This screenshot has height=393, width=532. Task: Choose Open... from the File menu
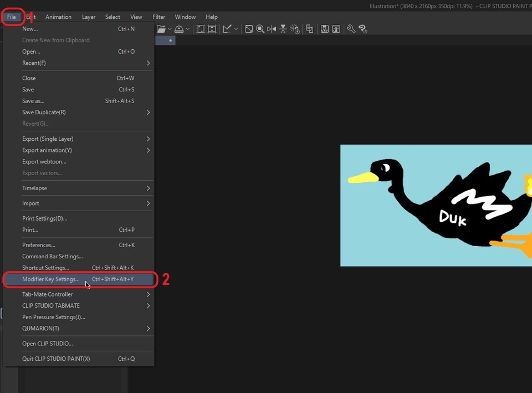(78, 52)
